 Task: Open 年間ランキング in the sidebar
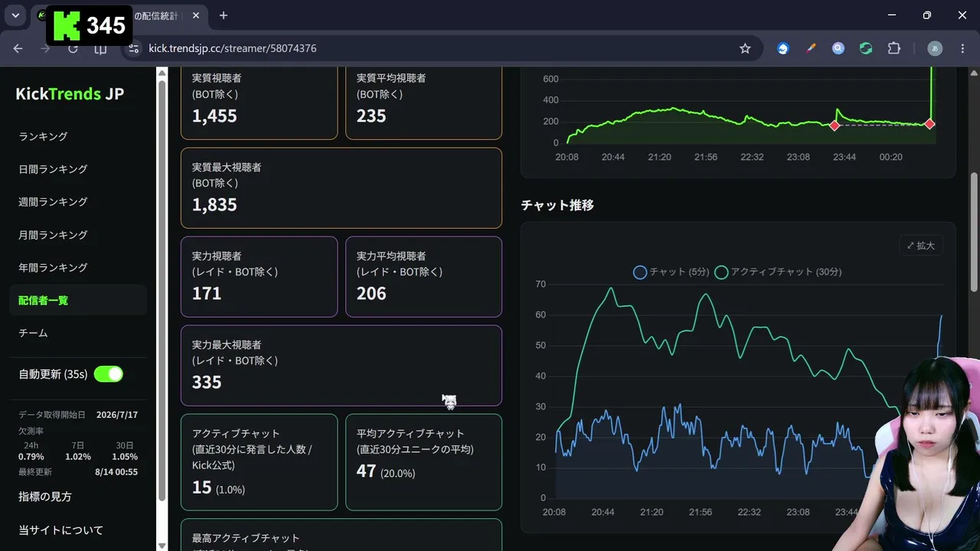coord(53,268)
